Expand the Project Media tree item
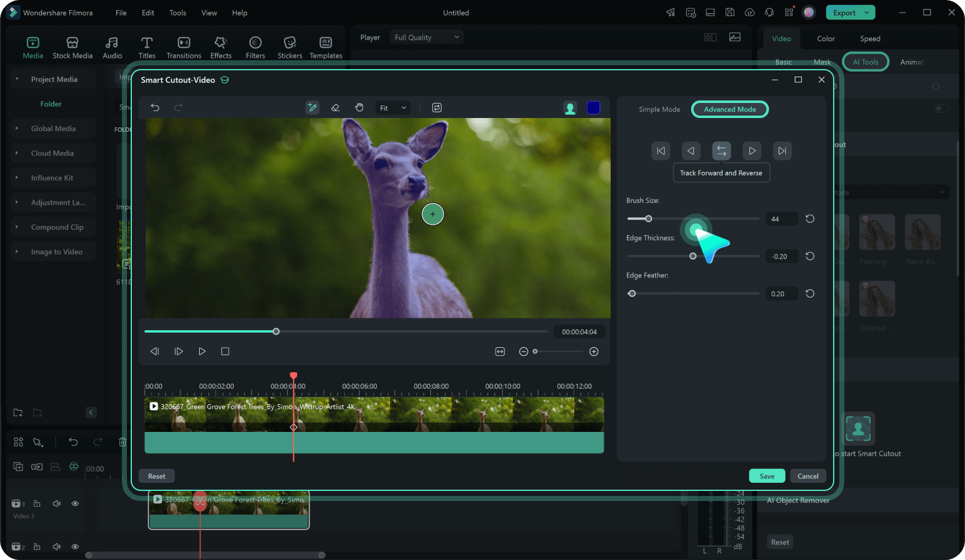 (17, 79)
